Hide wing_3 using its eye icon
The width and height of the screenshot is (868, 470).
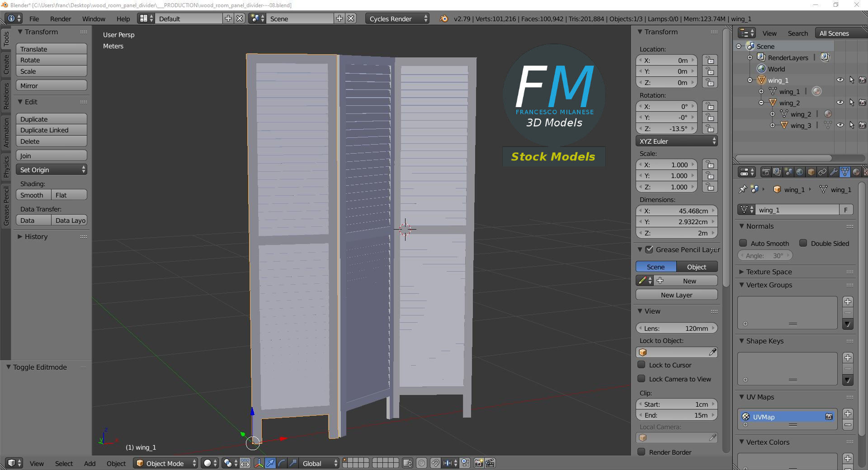(840, 125)
